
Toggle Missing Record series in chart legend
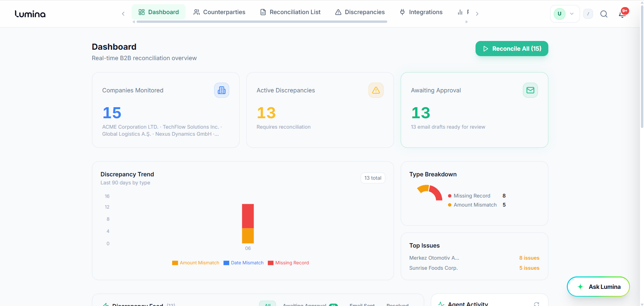tap(288, 263)
